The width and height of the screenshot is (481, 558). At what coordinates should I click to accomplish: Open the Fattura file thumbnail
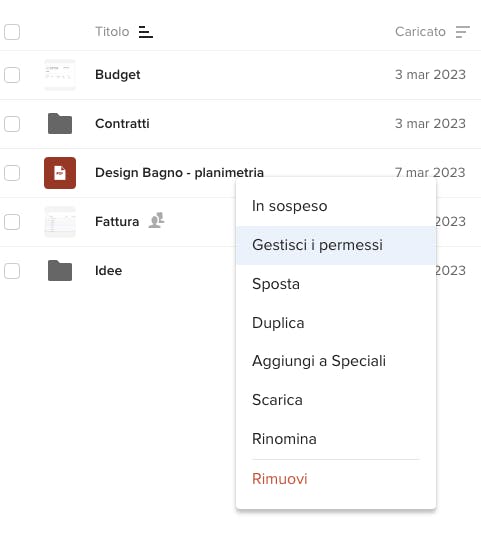(60, 222)
